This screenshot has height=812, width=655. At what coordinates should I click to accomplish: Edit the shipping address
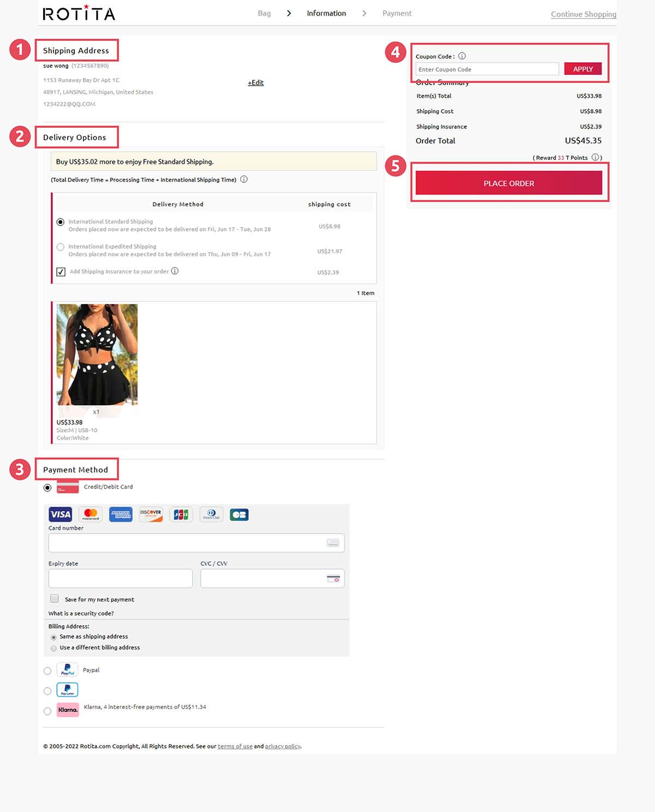(x=255, y=82)
